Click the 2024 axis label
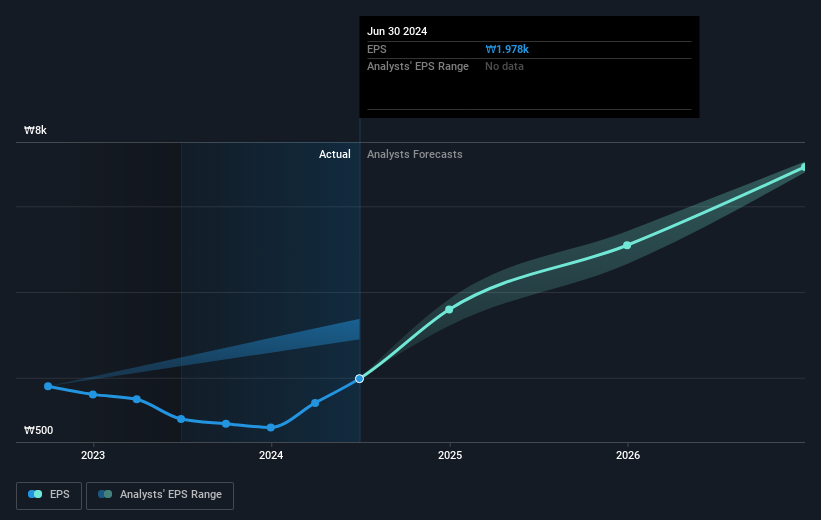The width and height of the screenshot is (821, 520). point(271,456)
